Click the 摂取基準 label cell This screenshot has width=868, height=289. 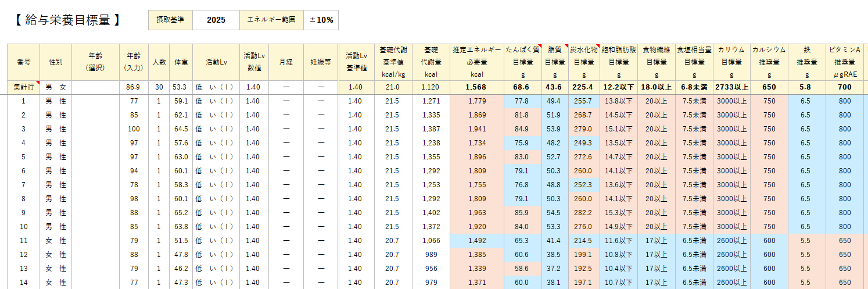[170, 20]
